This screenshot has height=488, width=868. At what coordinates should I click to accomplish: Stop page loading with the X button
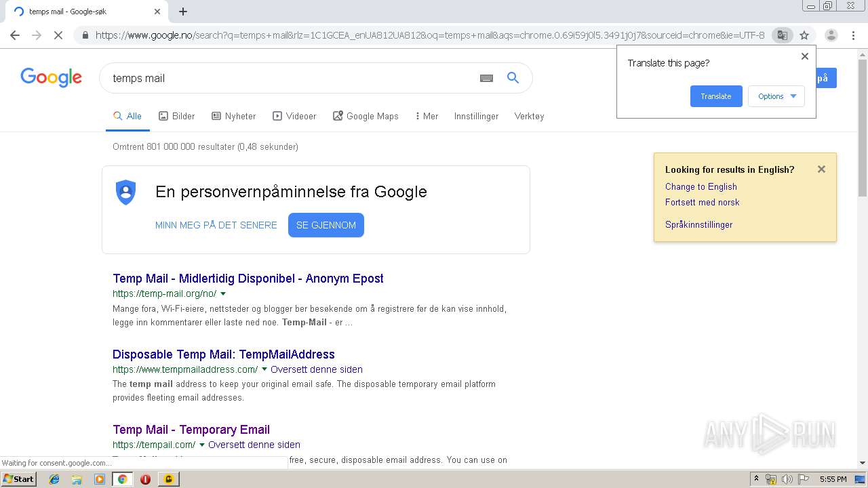(58, 35)
